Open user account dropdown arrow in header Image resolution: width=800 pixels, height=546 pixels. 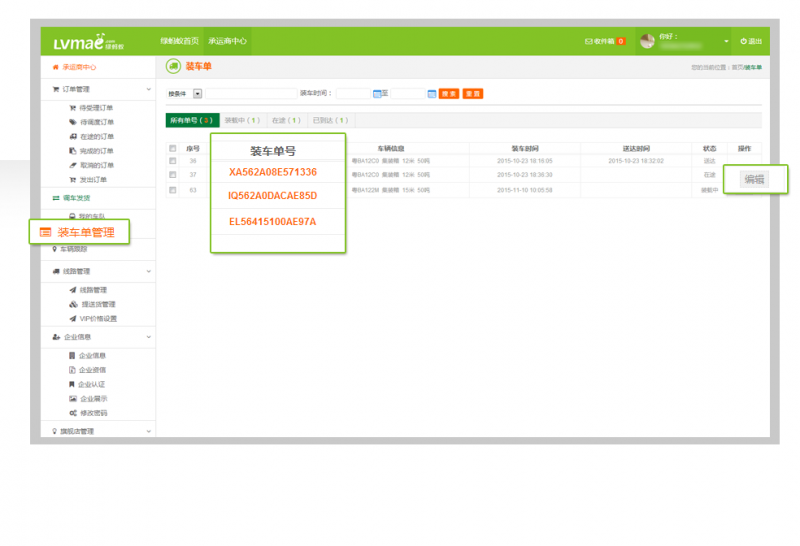[726, 41]
